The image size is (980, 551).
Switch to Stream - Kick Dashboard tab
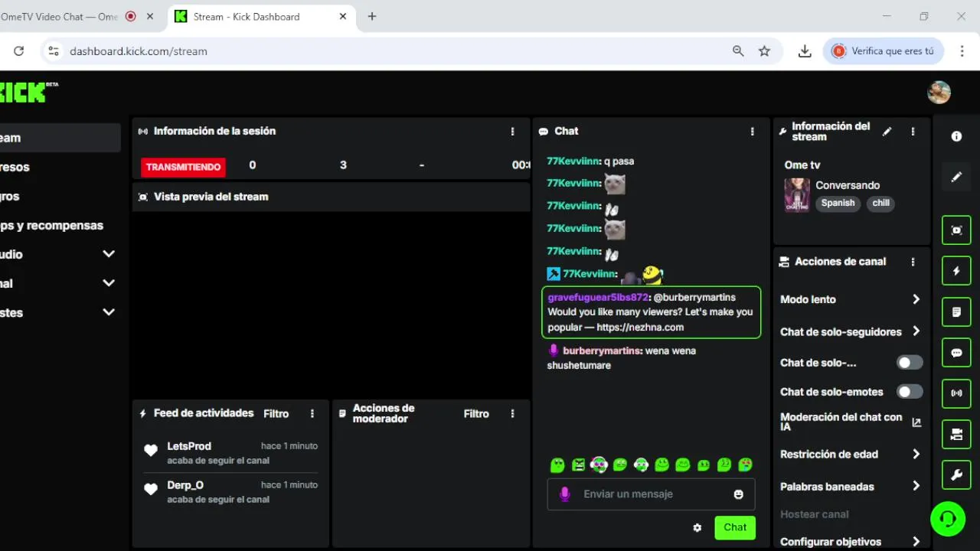(x=261, y=16)
